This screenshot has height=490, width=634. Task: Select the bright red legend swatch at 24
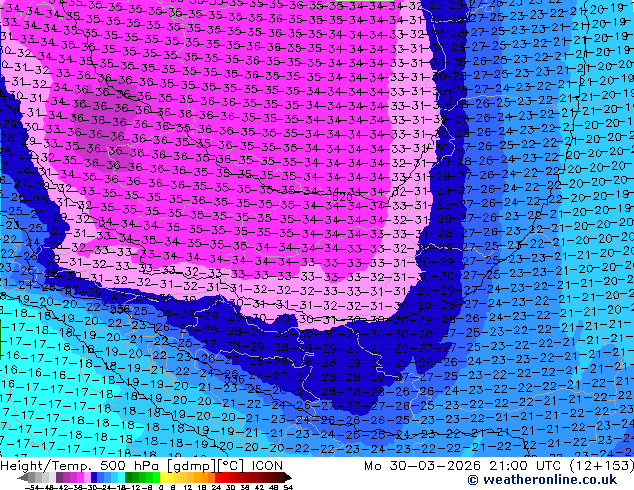(x=218, y=477)
